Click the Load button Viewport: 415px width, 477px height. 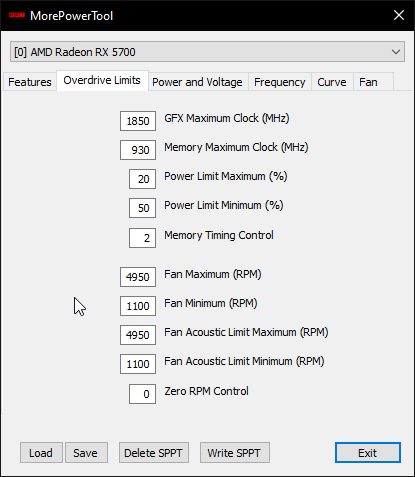[x=41, y=453]
